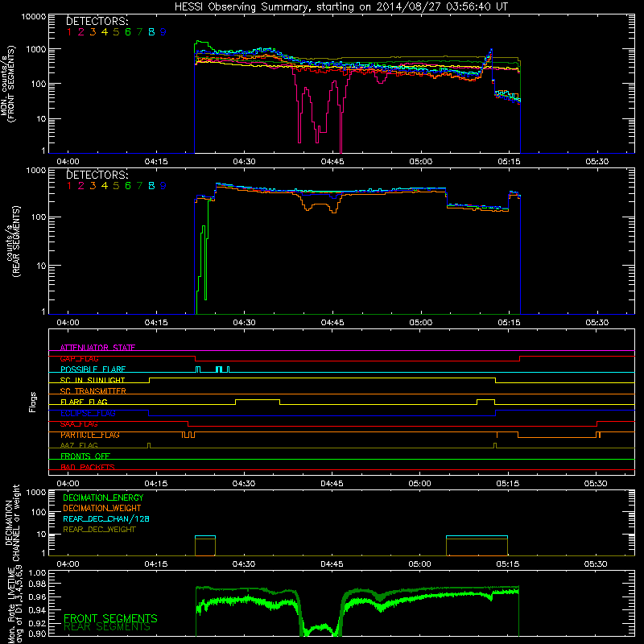
Task: Select blue detector number 9 in front segments legend
Action: click(x=163, y=32)
